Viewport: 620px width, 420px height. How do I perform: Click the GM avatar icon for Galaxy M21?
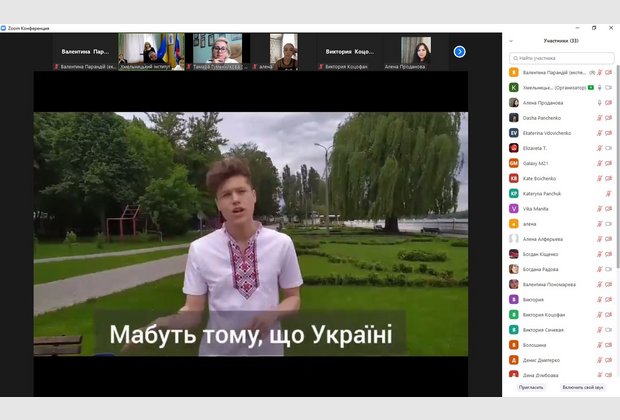514,163
